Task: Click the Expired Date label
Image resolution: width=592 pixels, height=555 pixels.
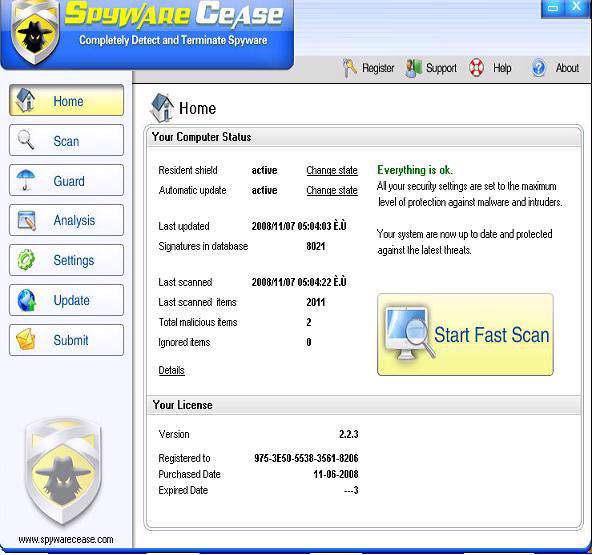Action: click(183, 490)
